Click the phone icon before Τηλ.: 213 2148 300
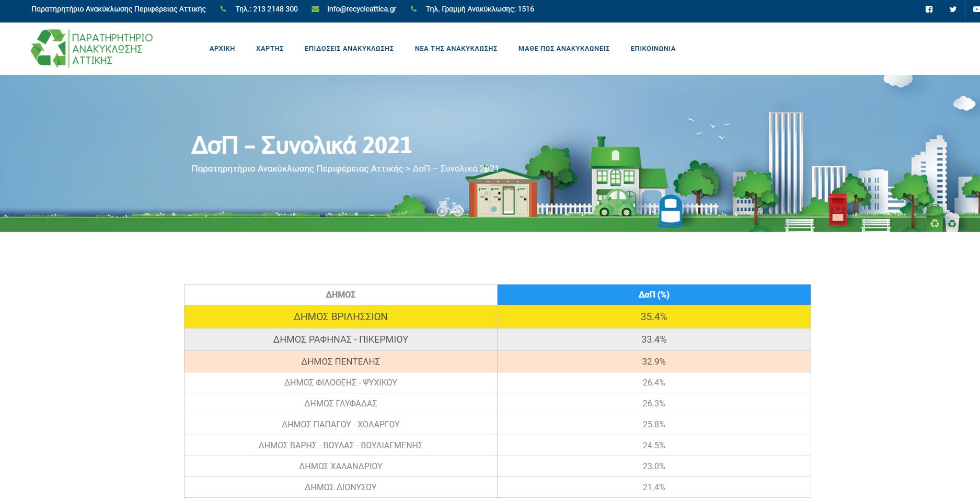 [224, 9]
